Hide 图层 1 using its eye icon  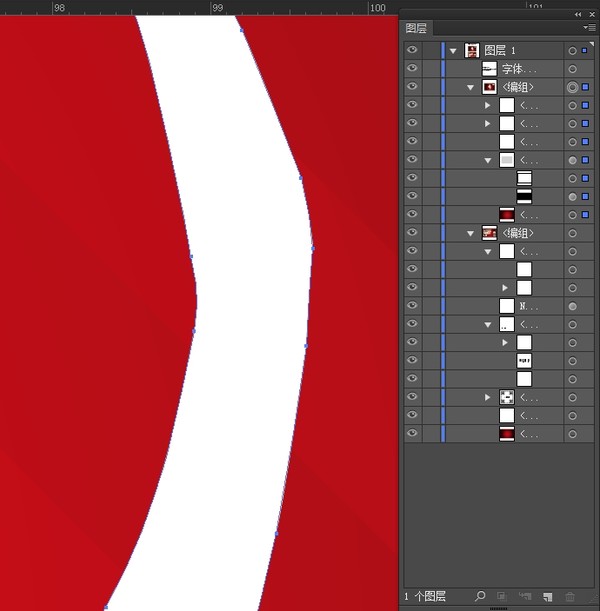412,50
